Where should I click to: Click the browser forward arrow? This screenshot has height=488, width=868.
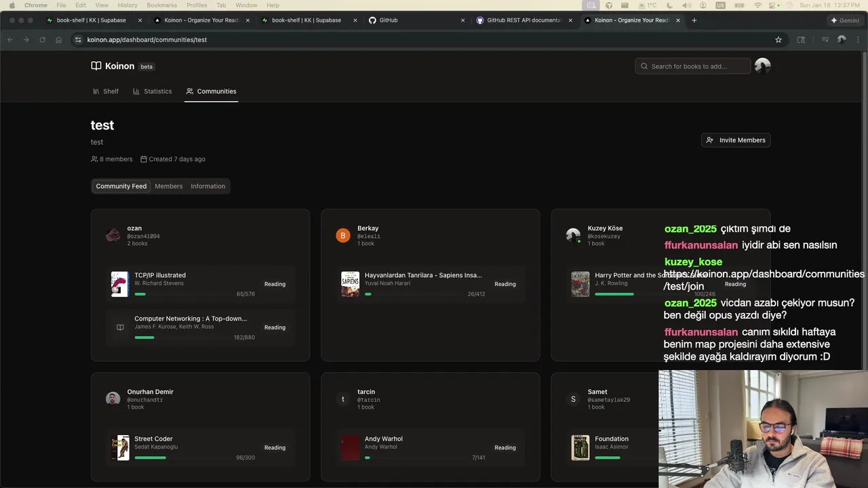tap(26, 40)
